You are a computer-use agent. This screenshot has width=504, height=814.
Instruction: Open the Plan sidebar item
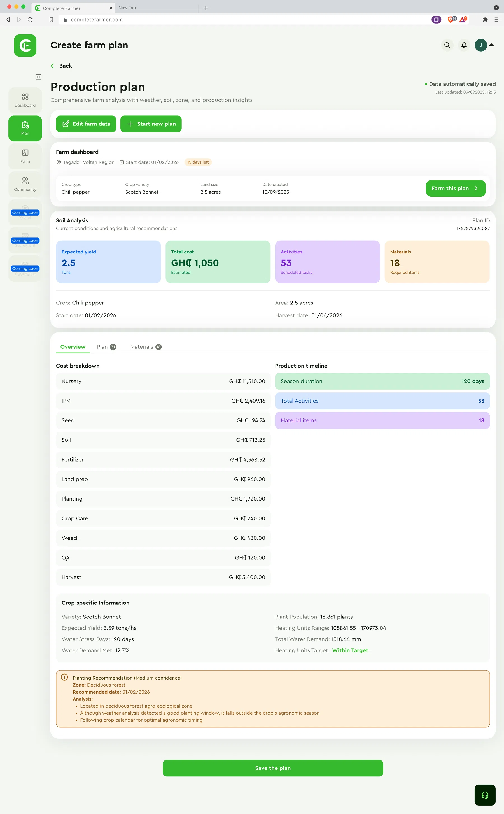coord(25,128)
